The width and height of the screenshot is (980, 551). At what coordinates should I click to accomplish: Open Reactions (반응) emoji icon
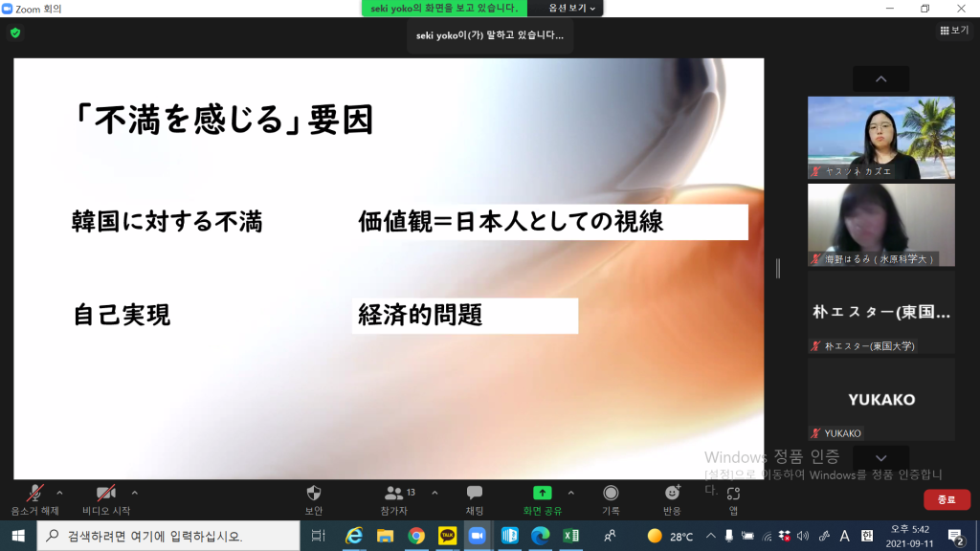[x=672, y=494]
